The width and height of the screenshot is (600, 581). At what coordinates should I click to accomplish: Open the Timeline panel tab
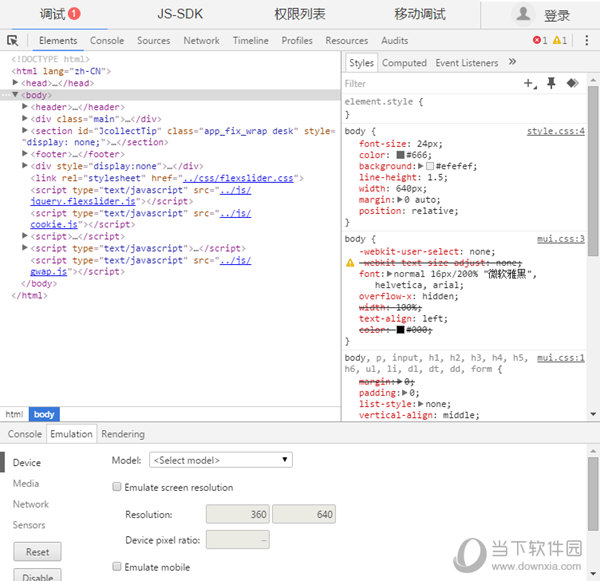coord(251,41)
